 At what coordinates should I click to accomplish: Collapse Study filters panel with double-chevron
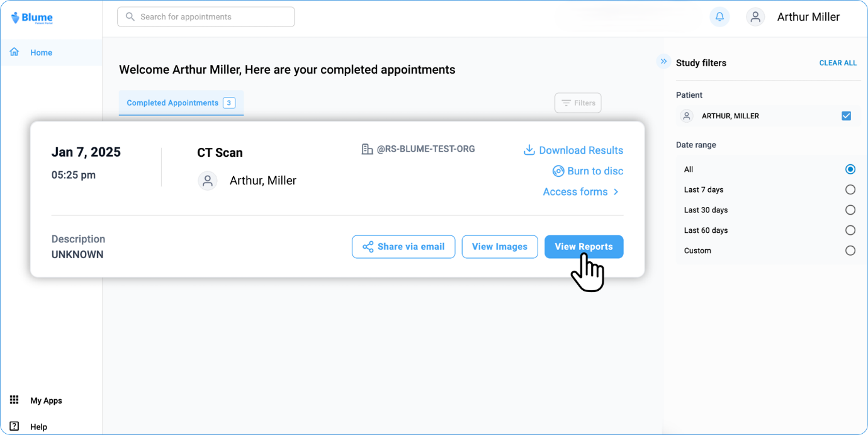tap(663, 62)
